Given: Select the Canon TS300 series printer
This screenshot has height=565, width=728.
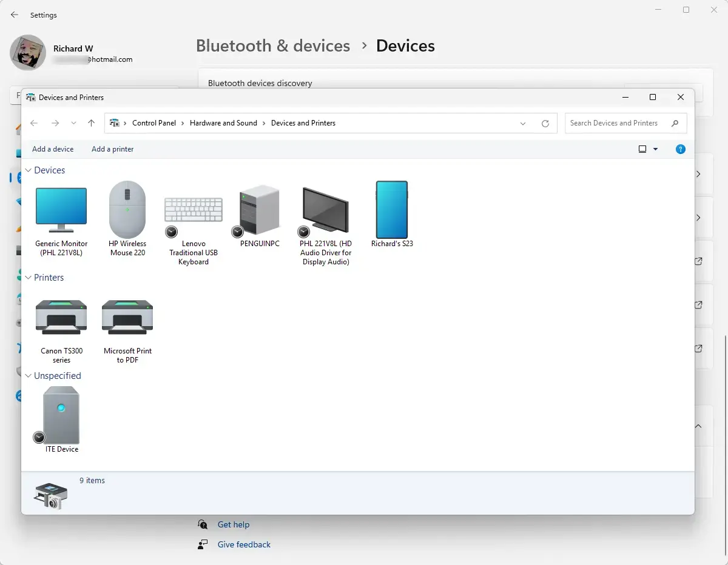Looking at the screenshot, I should 61,317.
